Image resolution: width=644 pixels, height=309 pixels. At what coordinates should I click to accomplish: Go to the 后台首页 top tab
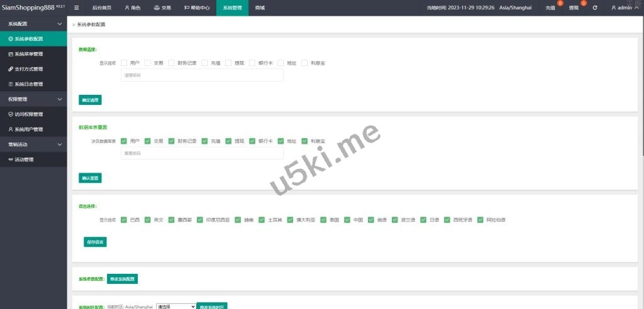pyautogui.click(x=101, y=8)
